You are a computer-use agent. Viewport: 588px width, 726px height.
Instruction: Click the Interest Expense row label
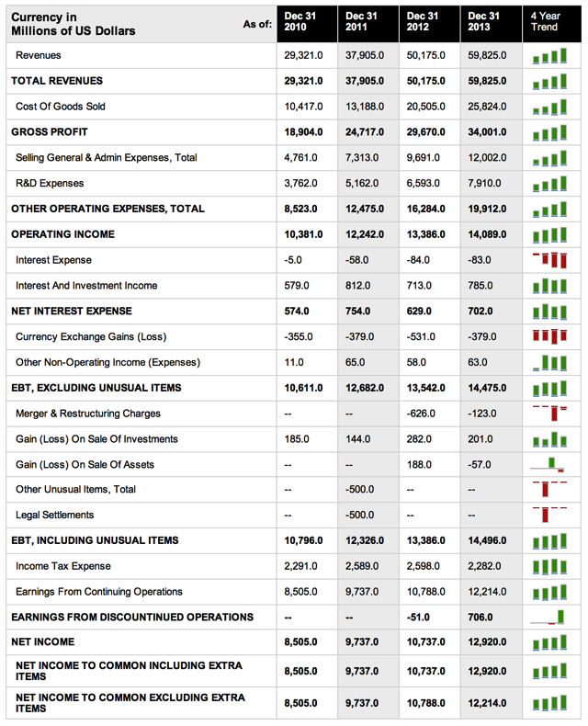pos(53,260)
